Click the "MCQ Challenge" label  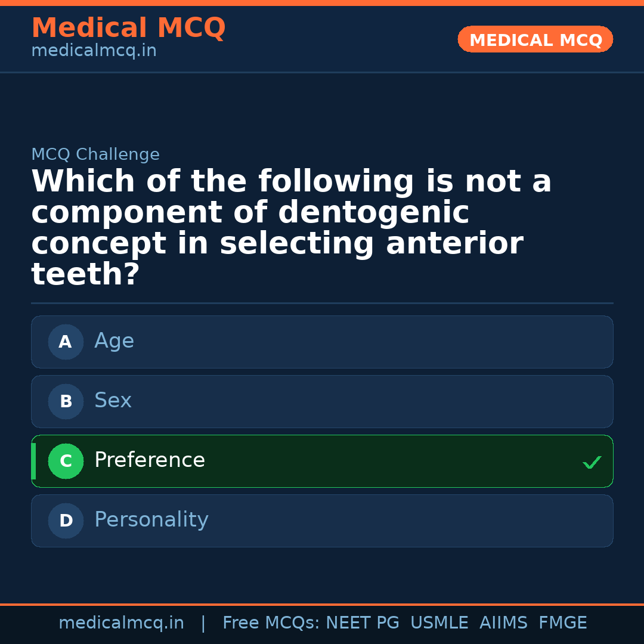point(95,155)
